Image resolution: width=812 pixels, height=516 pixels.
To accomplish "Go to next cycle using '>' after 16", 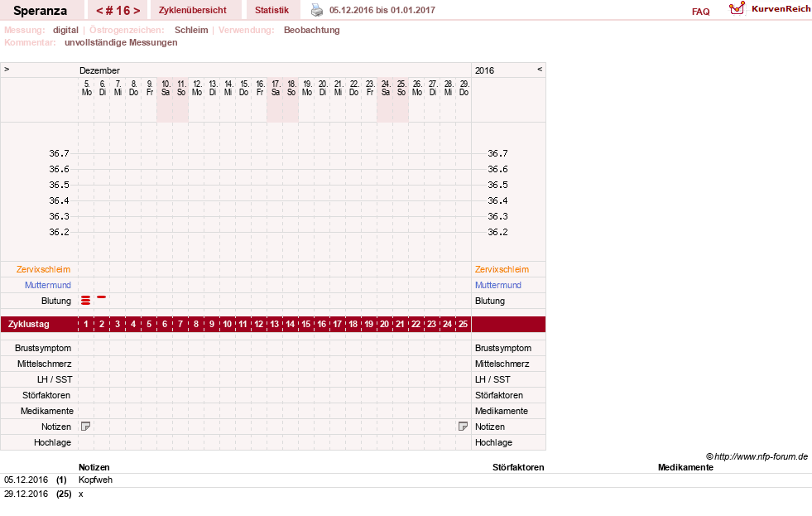I will (137, 11).
